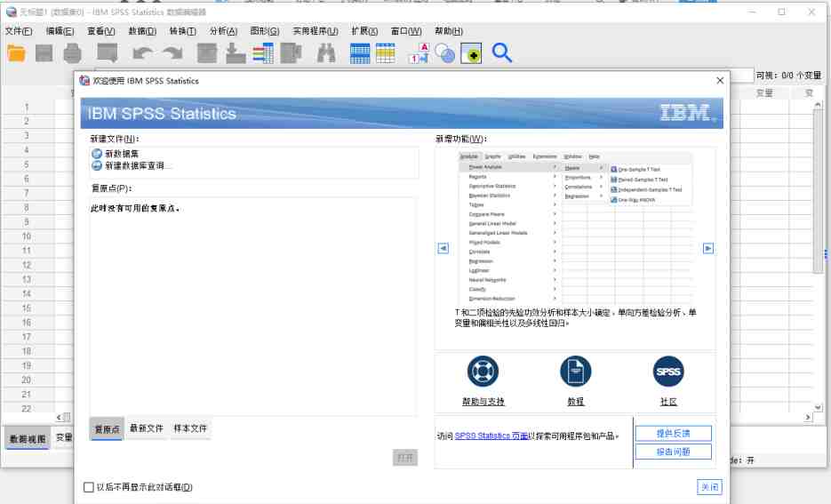
Task: Select row header 1 in data grid
Action: coord(27,107)
